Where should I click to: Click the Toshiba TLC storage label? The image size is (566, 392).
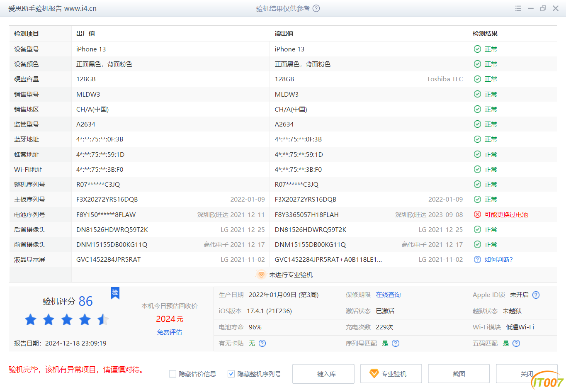445,79
